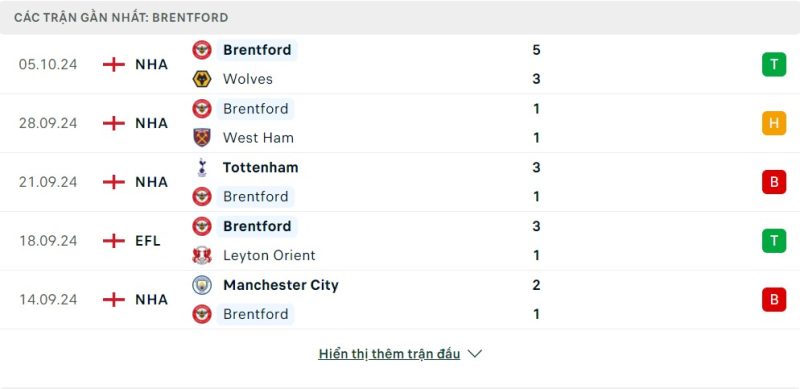
Task: Expand more matches with chevron arrow
Action: pyautogui.click(x=474, y=354)
